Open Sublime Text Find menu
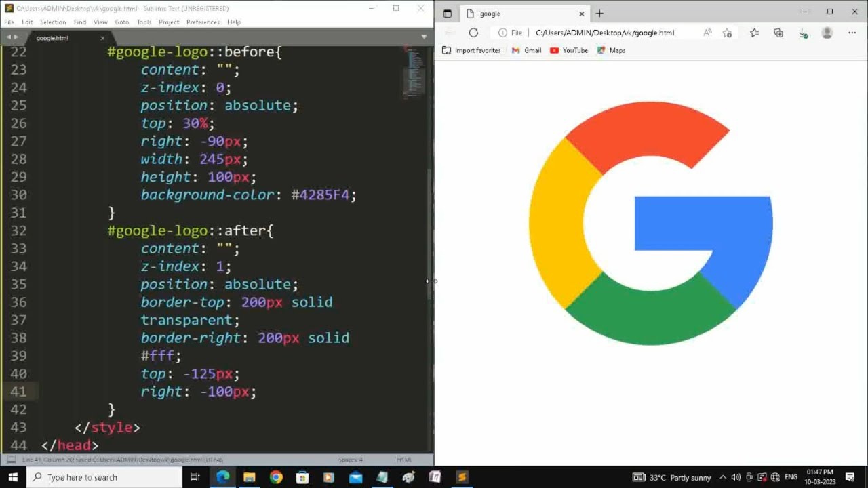This screenshot has height=488, width=868. [x=80, y=22]
